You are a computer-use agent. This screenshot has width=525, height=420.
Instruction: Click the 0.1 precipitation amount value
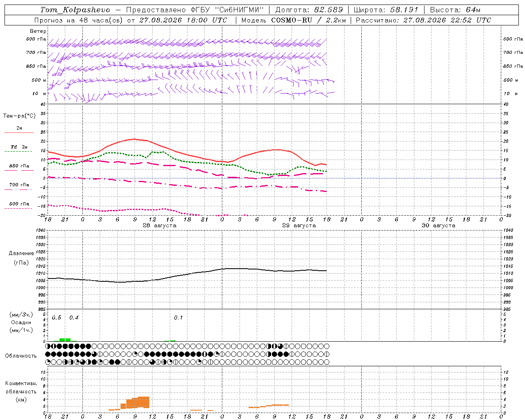pos(178,318)
